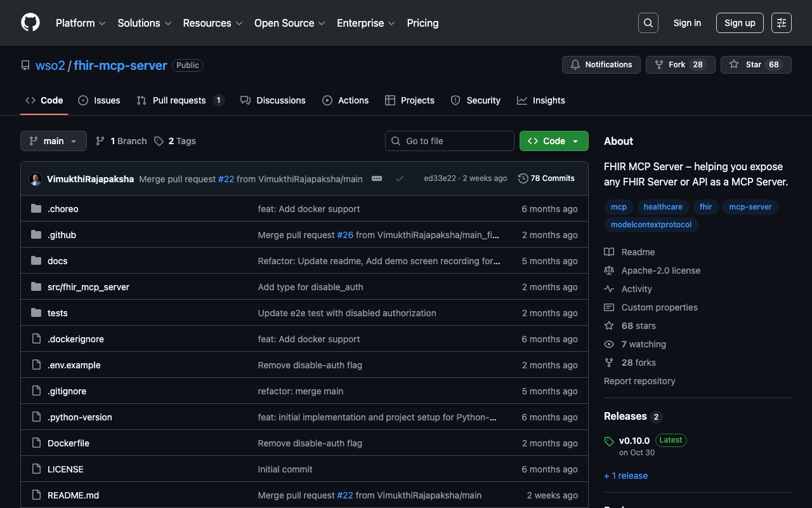Click the appearance settings icon in header

tap(781, 23)
